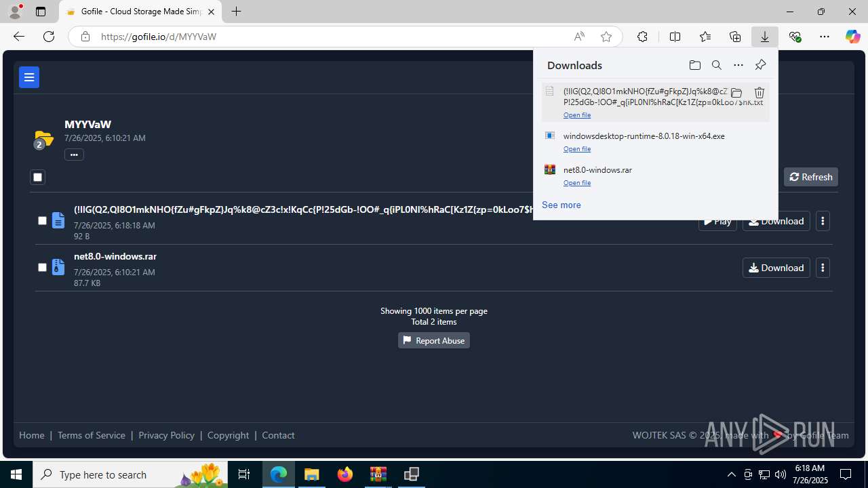The image size is (868, 488).
Task: Open the Collections icon
Action: (735, 37)
